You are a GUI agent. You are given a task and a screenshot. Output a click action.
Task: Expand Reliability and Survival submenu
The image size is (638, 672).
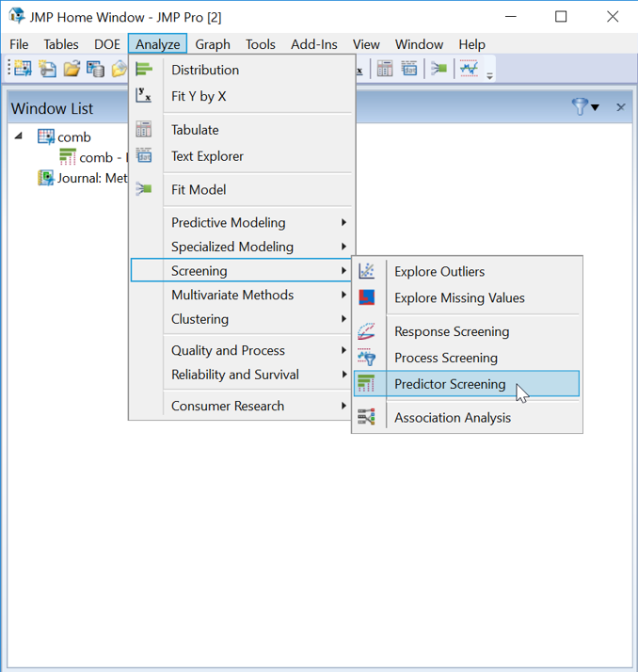[243, 375]
